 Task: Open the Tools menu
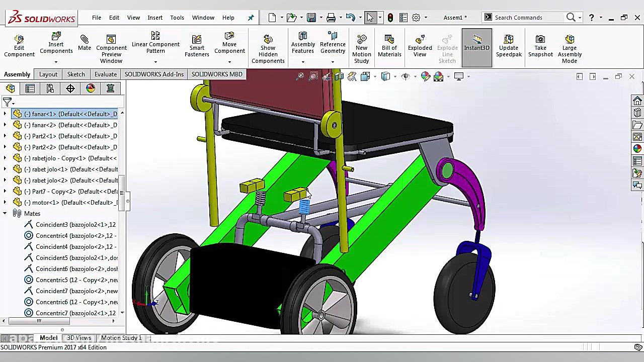click(177, 18)
